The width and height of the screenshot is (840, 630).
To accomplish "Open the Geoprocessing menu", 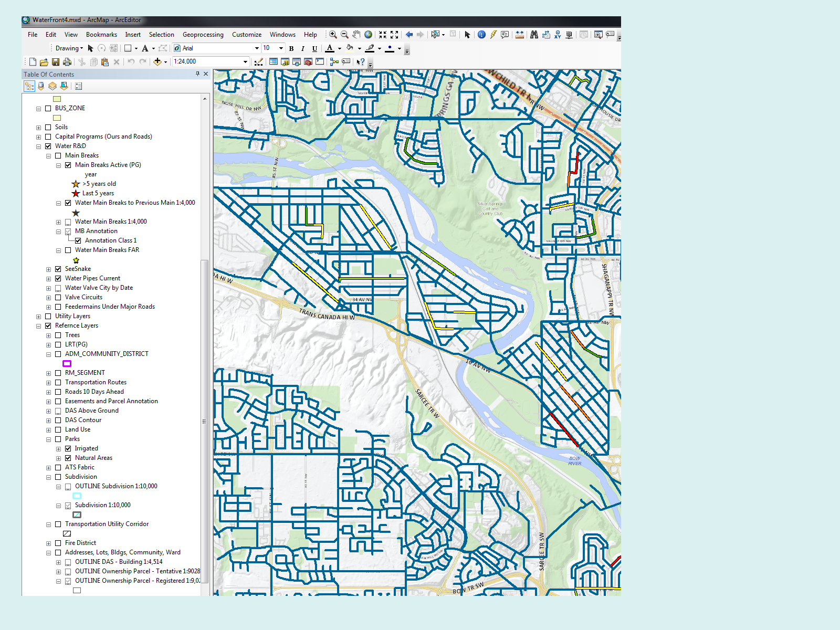I will tap(203, 35).
